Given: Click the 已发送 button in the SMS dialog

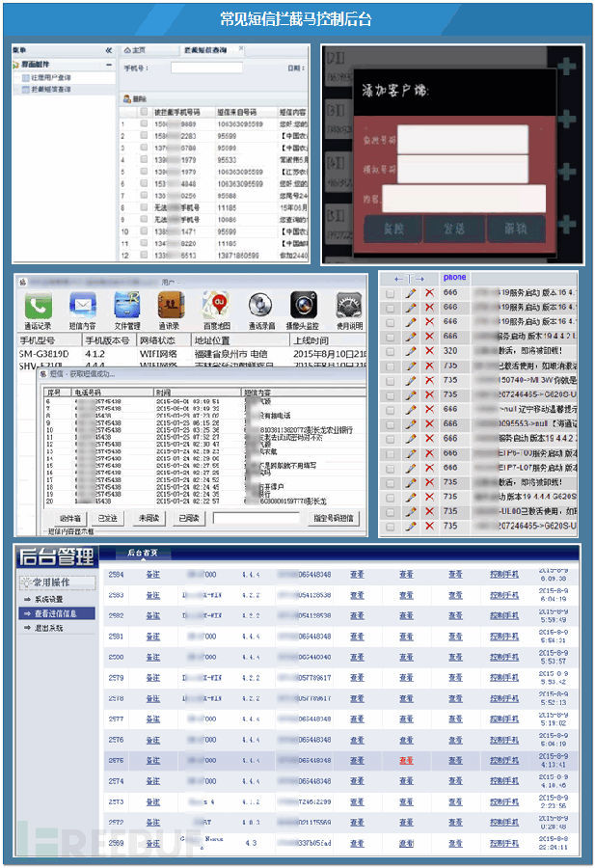Looking at the screenshot, I should pyautogui.click(x=107, y=518).
